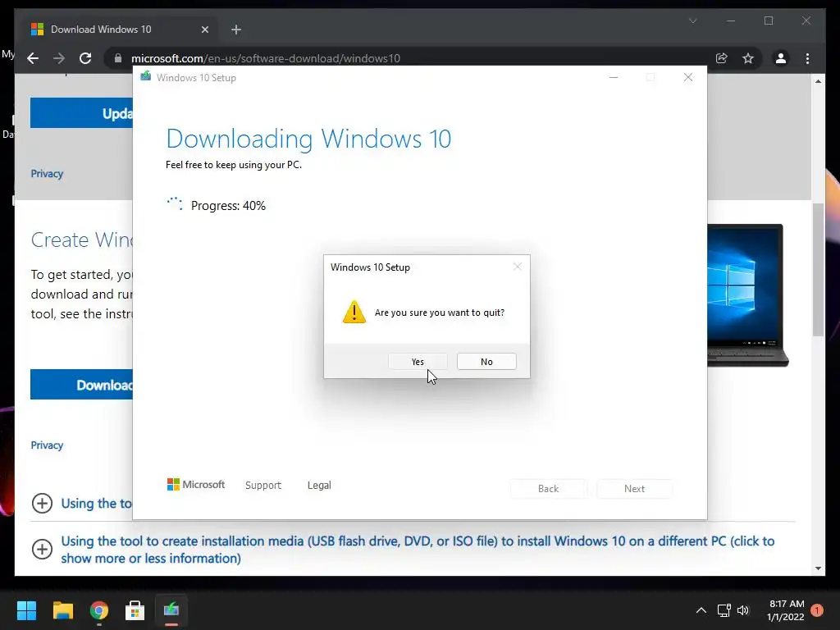Click the Update now button on page
The image size is (840, 630).
pos(81,113)
